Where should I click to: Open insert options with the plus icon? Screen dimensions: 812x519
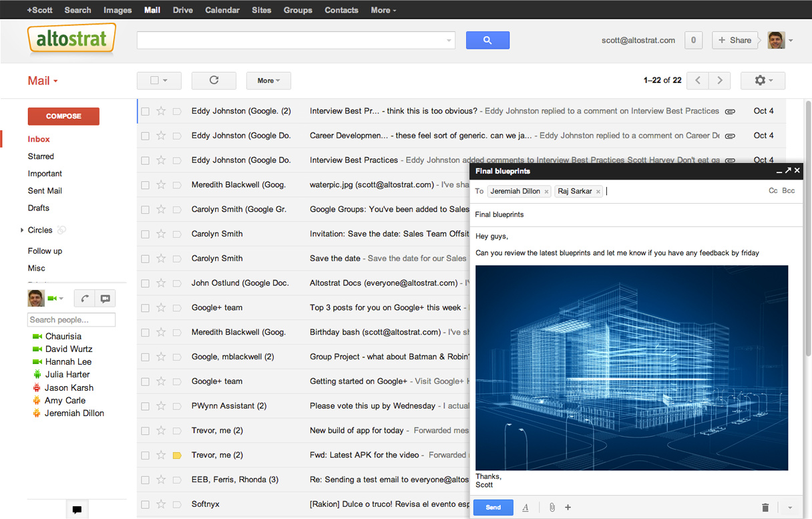point(568,508)
